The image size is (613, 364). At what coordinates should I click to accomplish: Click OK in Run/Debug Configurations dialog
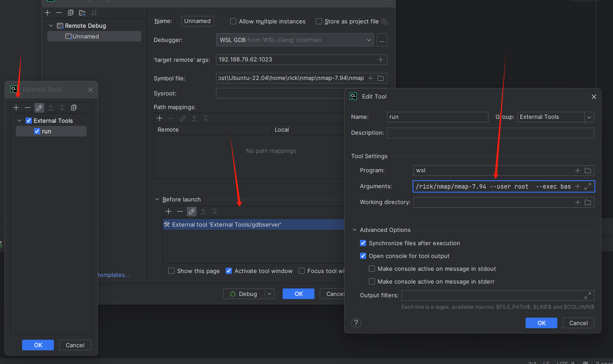coord(299,294)
